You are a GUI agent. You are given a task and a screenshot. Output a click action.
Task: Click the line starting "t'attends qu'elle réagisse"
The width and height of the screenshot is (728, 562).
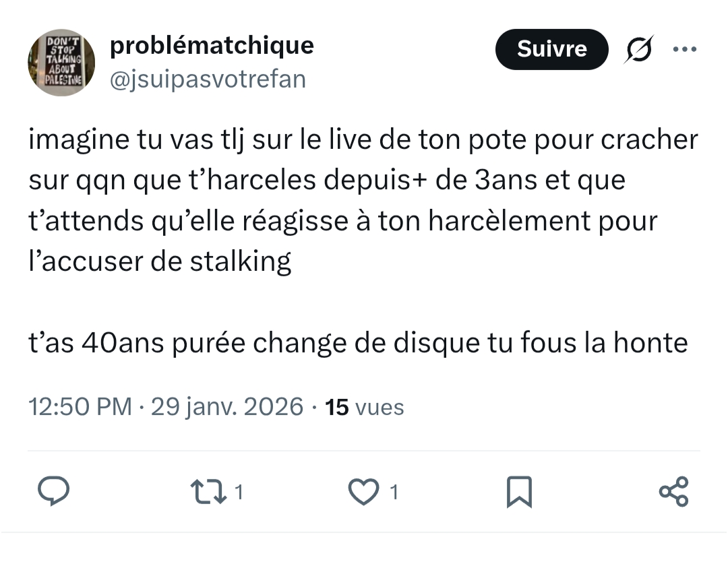pos(342,221)
